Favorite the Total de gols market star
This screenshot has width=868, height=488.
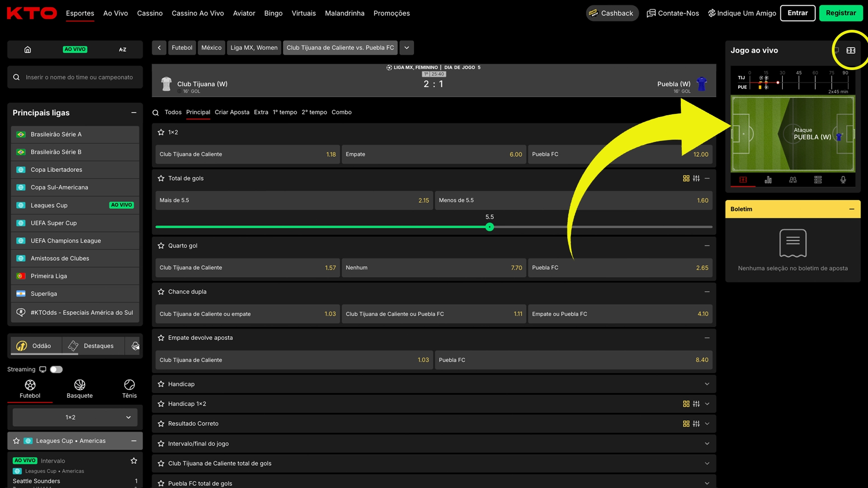point(161,178)
